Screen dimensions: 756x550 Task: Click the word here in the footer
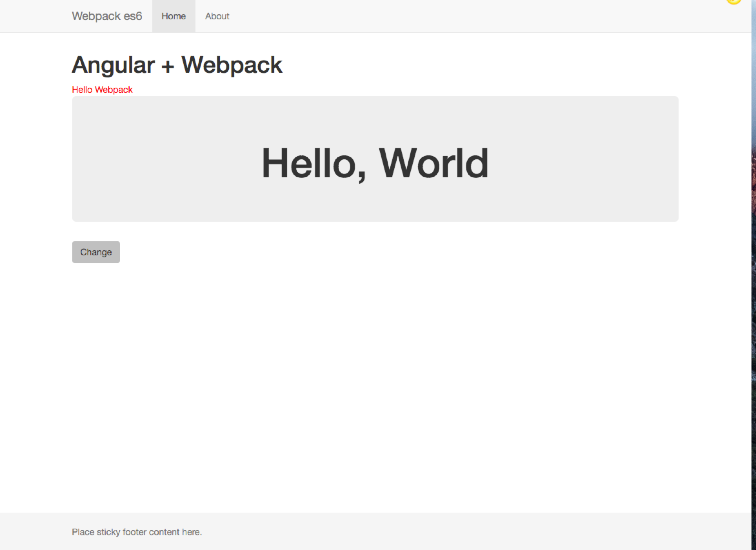coord(191,532)
